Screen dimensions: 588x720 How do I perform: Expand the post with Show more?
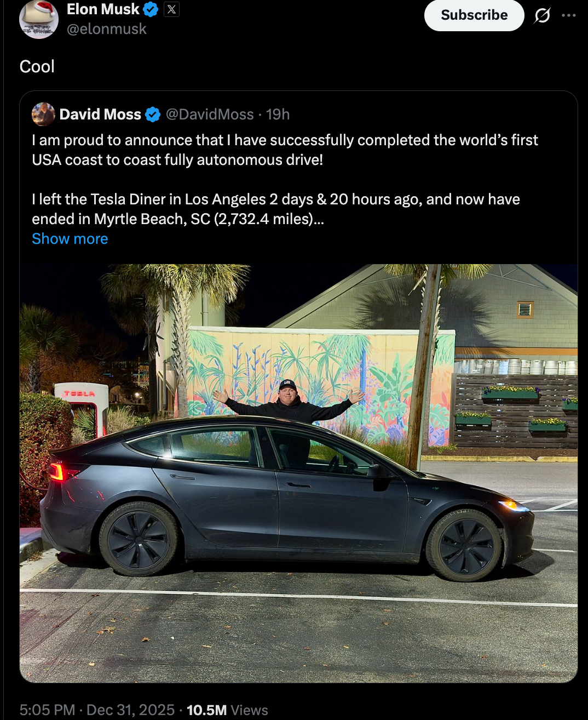tap(70, 239)
